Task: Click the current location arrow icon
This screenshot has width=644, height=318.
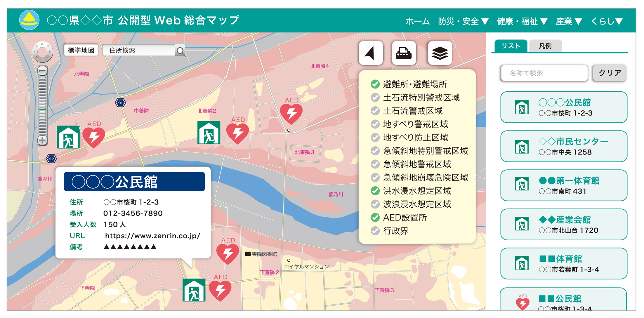Action: (x=371, y=53)
